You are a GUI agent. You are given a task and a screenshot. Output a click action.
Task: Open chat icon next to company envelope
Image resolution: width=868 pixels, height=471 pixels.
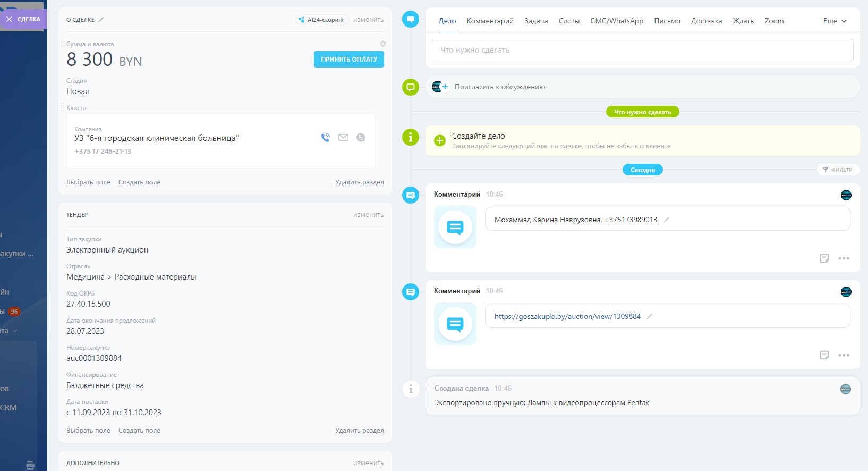pos(361,138)
